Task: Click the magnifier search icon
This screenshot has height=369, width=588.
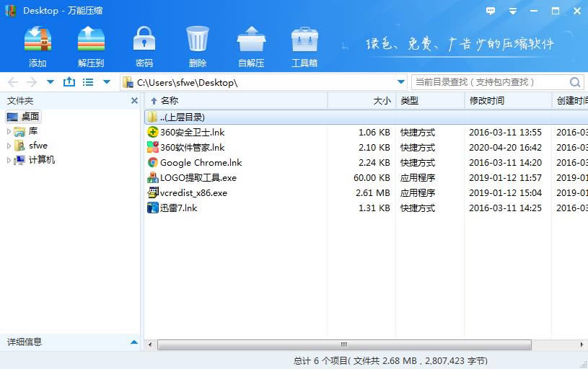Action: pos(575,82)
